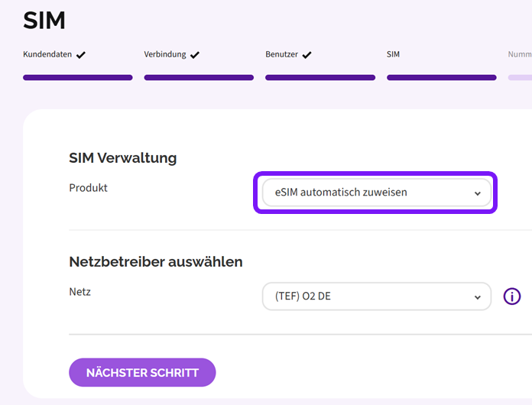Click the chevron arrow in the Netz dropdown

pyautogui.click(x=478, y=296)
